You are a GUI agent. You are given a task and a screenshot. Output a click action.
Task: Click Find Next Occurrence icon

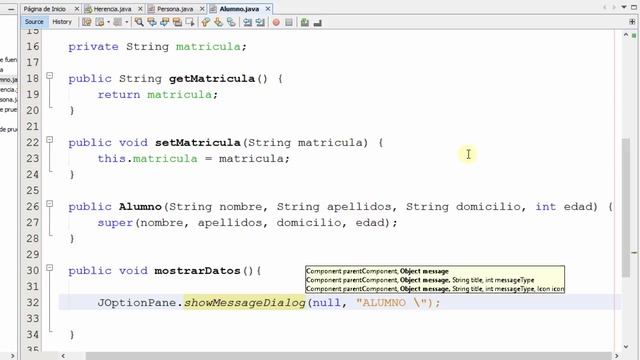164,22
